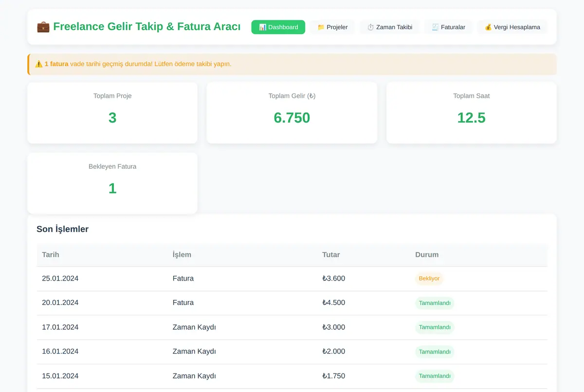Click the receipt icon on the Faturalar tab

point(435,27)
